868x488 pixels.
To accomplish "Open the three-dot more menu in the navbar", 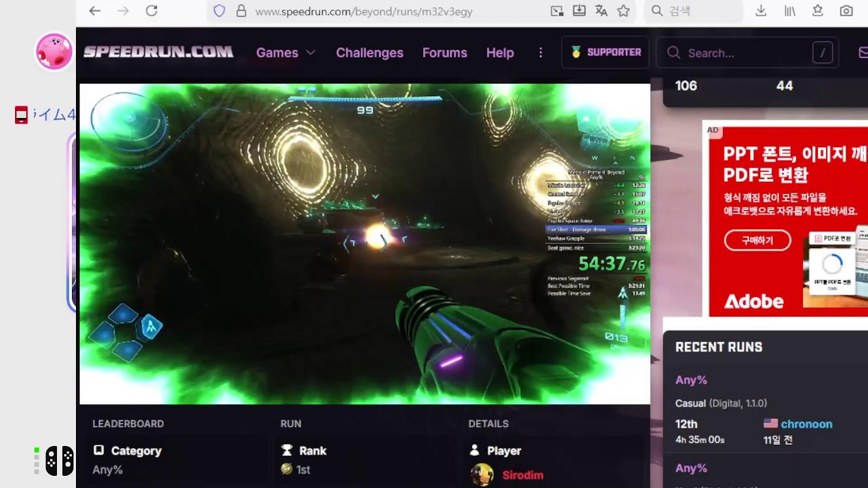I will 540,53.
